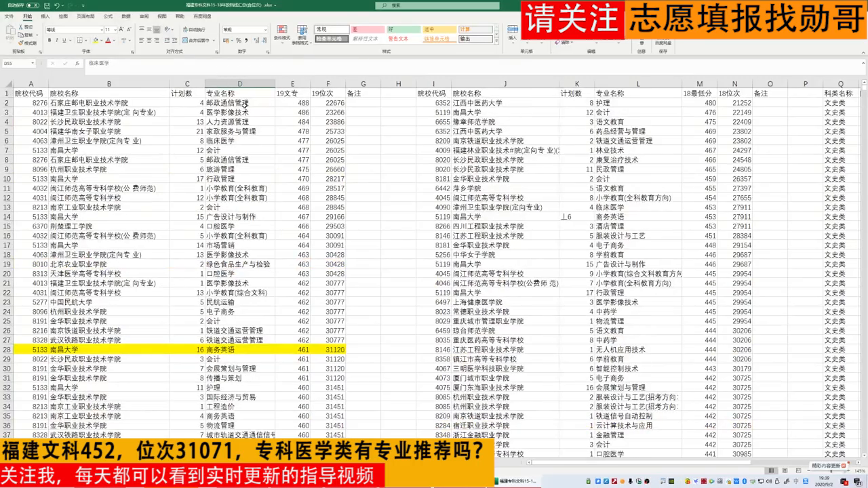Toggle Wrap Text (自动换行)

[x=194, y=30]
